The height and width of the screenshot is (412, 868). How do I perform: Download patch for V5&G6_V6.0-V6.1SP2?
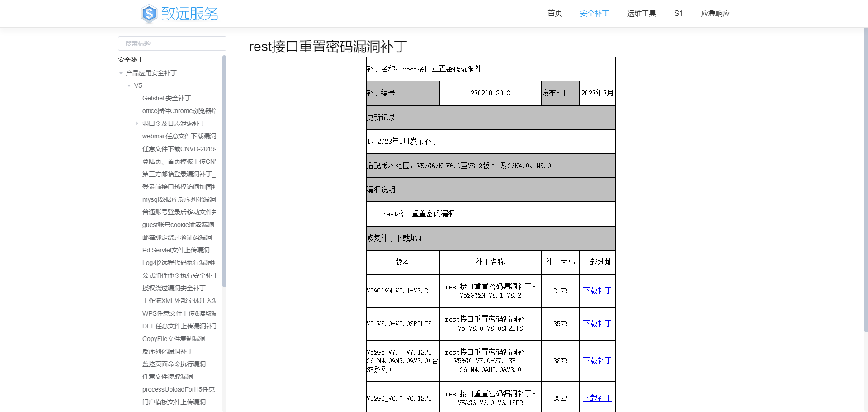pyautogui.click(x=597, y=398)
